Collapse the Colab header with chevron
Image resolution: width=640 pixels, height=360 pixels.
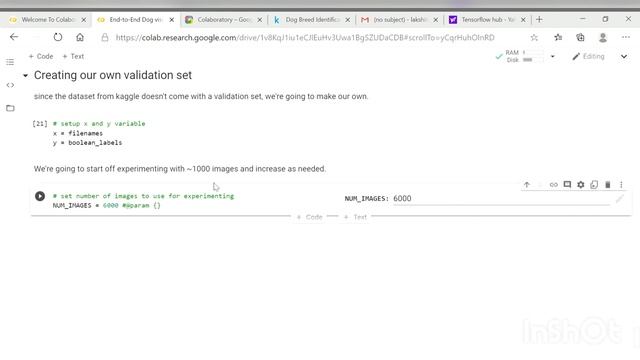[x=624, y=56]
